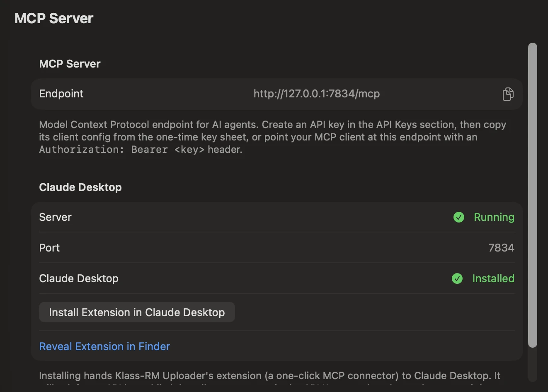Click the green Installed checkmark icon
The width and height of the screenshot is (548, 392).
coord(457,278)
